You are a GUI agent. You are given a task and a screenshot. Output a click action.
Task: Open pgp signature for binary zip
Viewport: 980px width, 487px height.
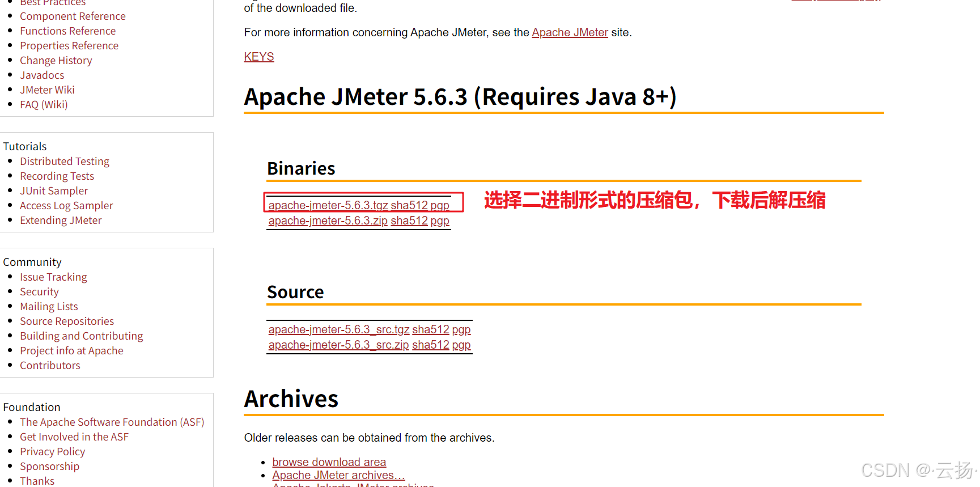(x=440, y=221)
